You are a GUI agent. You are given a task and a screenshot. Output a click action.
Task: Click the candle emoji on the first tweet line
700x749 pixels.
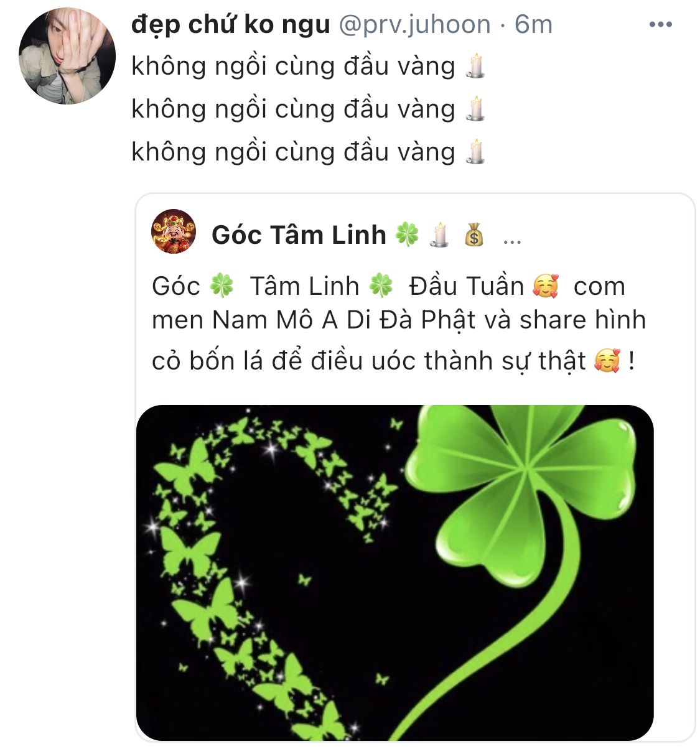click(475, 66)
